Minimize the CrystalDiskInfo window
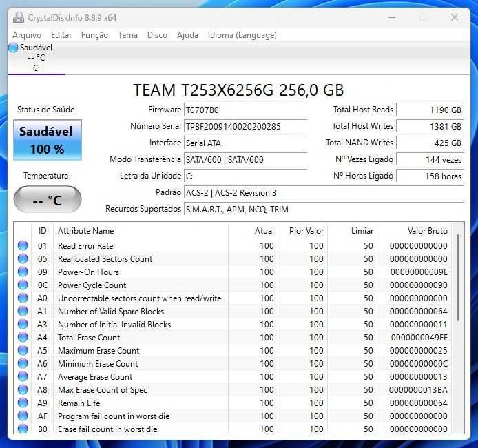Image resolution: width=478 pixels, height=448 pixels. [x=392, y=17]
